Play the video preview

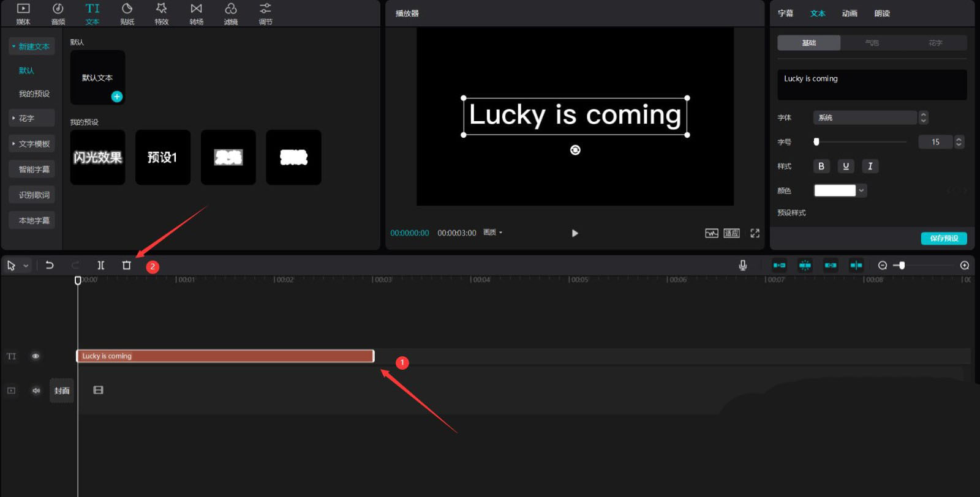coord(575,233)
